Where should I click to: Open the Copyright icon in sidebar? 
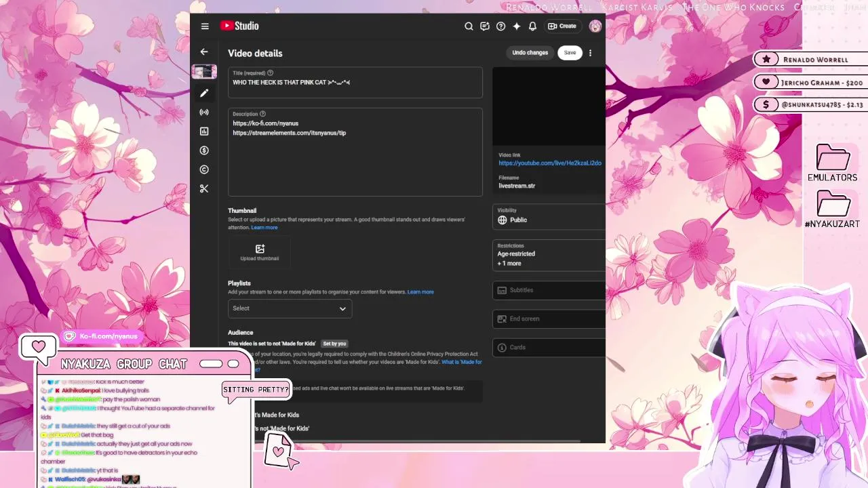tap(204, 169)
